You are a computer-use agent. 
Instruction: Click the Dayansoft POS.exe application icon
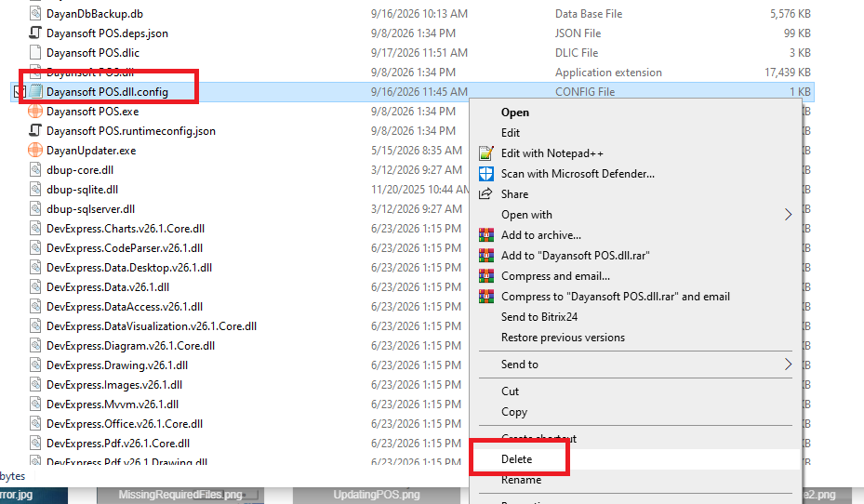point(35,112)
